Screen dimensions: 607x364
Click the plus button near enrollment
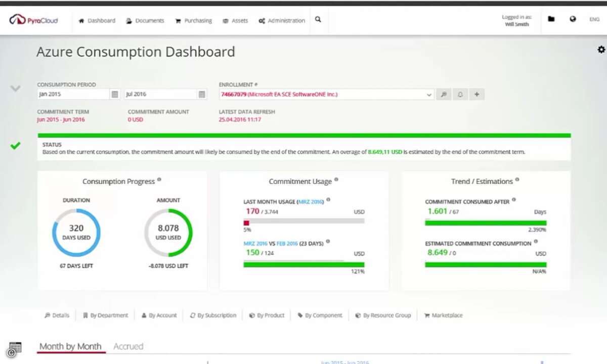476,95
